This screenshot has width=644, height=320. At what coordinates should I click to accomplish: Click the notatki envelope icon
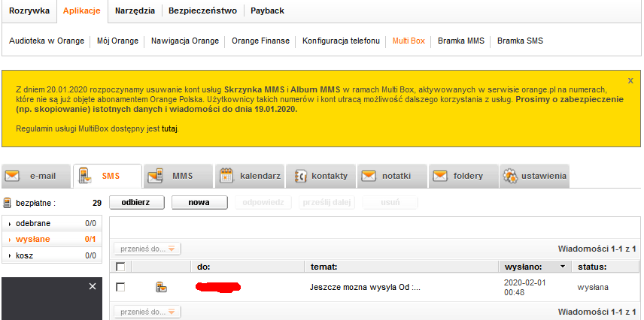[369, 176]
